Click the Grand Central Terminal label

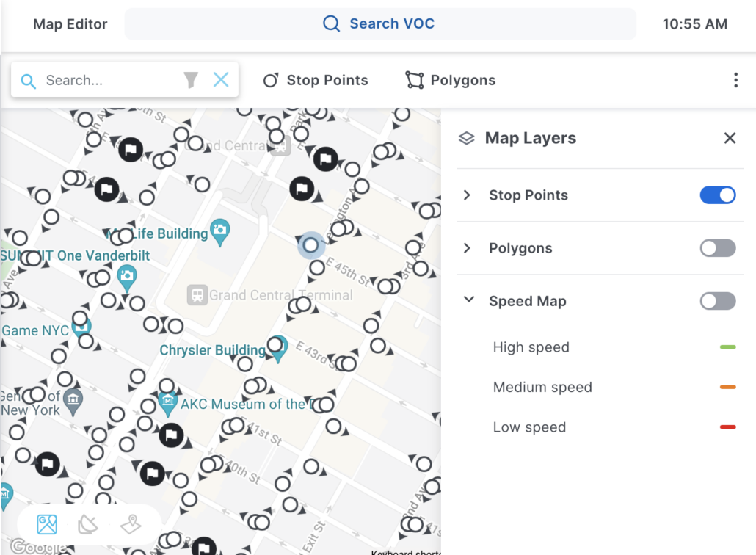(281, 295)
